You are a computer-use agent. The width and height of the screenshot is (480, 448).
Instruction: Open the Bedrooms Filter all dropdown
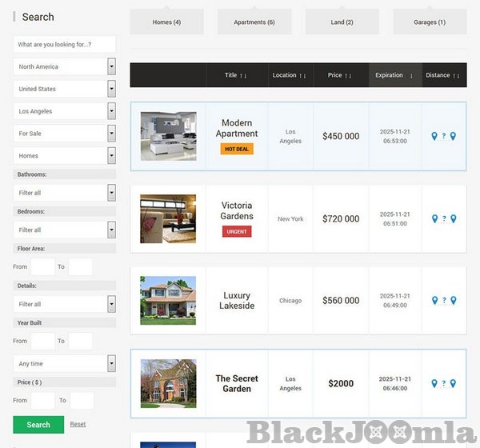click(65, 230)
